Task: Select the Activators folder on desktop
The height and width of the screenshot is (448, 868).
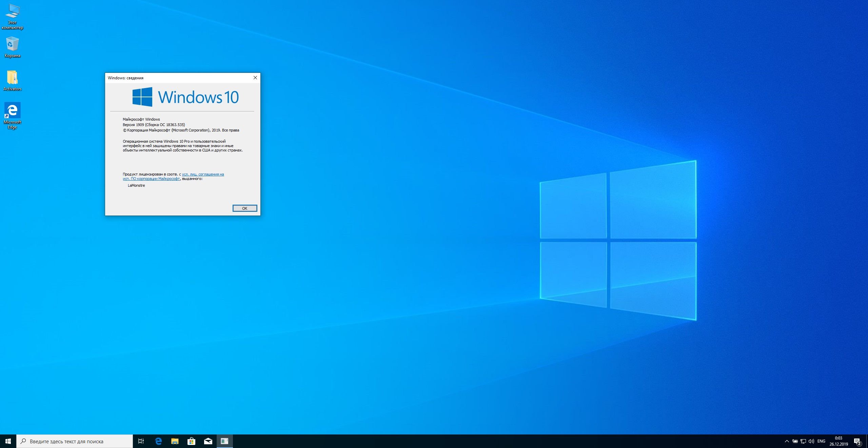Action: click(12, 81)
